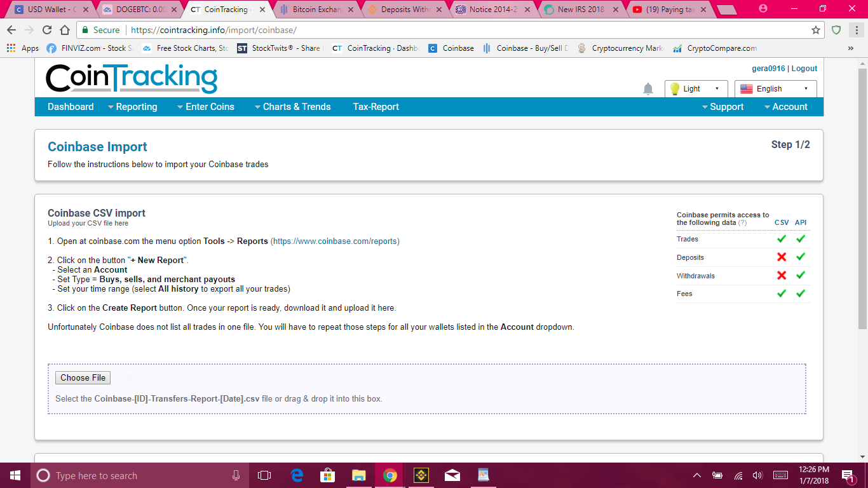Expand the Reporting menu
Screen dimensions: 868x488
[137, 107]
